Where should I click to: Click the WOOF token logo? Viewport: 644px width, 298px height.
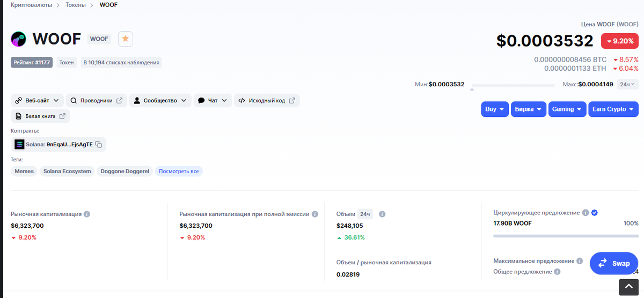19,39
